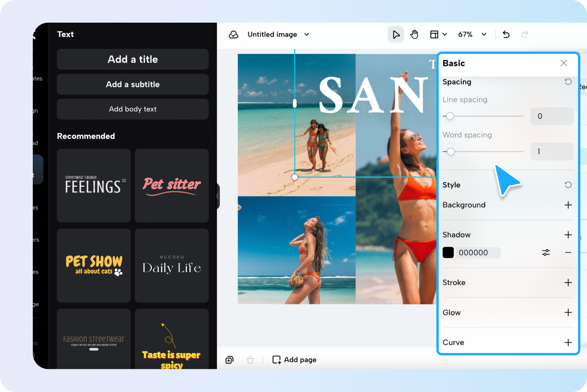Add a title text element
Viewport: 587px width, 392px height.
(133, 59)
